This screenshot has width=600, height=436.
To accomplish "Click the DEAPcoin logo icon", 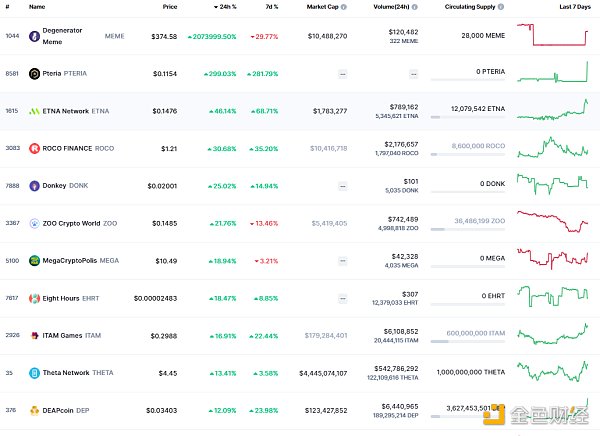I will [34, 409].
